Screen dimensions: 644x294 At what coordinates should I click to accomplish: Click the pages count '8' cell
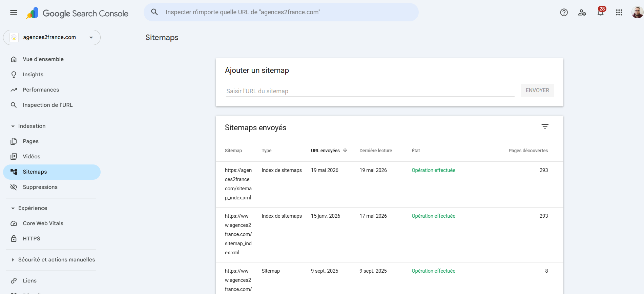546,271
